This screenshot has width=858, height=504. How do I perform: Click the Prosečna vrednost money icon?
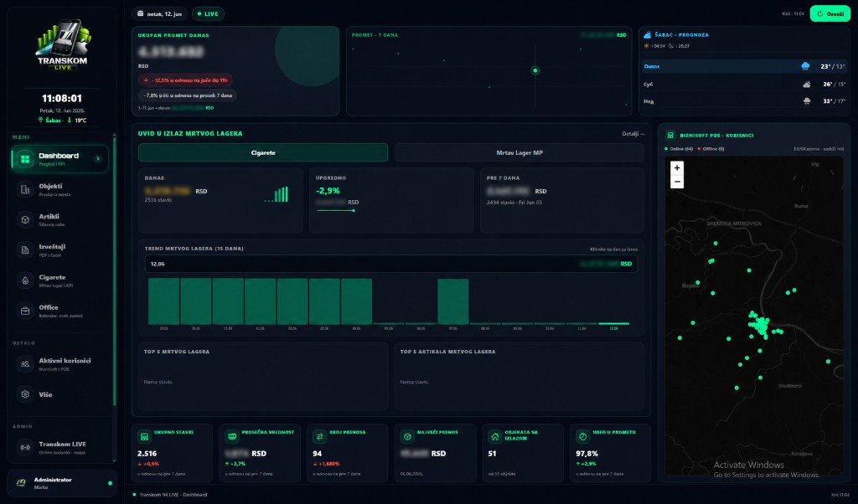point(232,436)
